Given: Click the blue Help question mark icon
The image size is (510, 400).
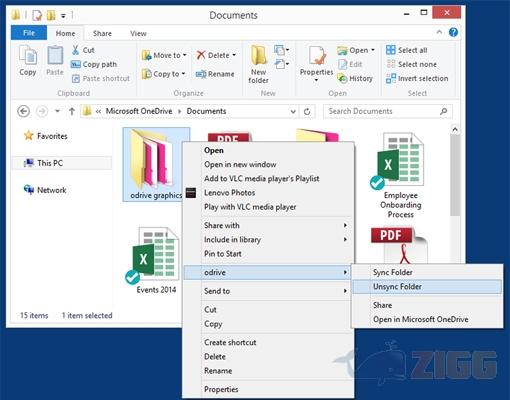Looking at the screenshot, I should point(453,32).
